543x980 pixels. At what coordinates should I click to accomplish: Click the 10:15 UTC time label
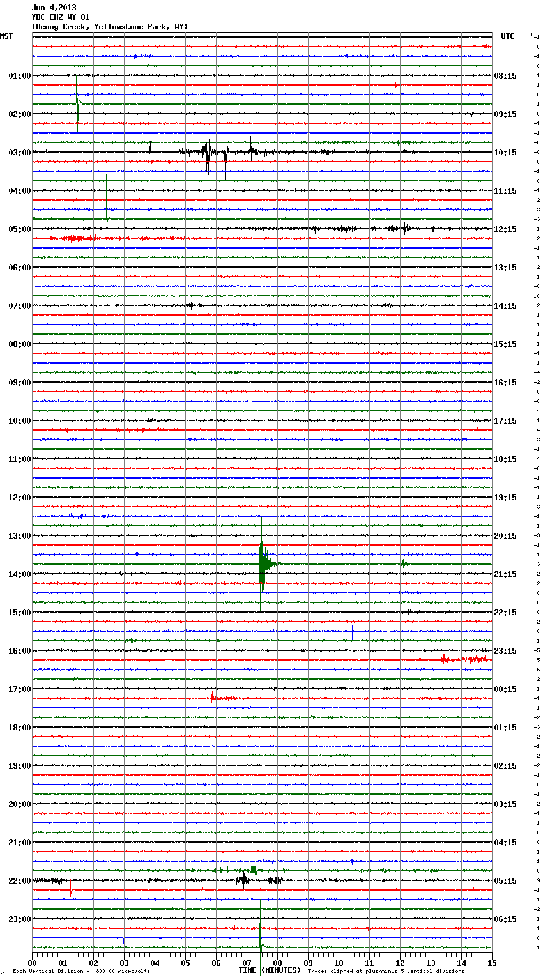click(x=505, y=153)
